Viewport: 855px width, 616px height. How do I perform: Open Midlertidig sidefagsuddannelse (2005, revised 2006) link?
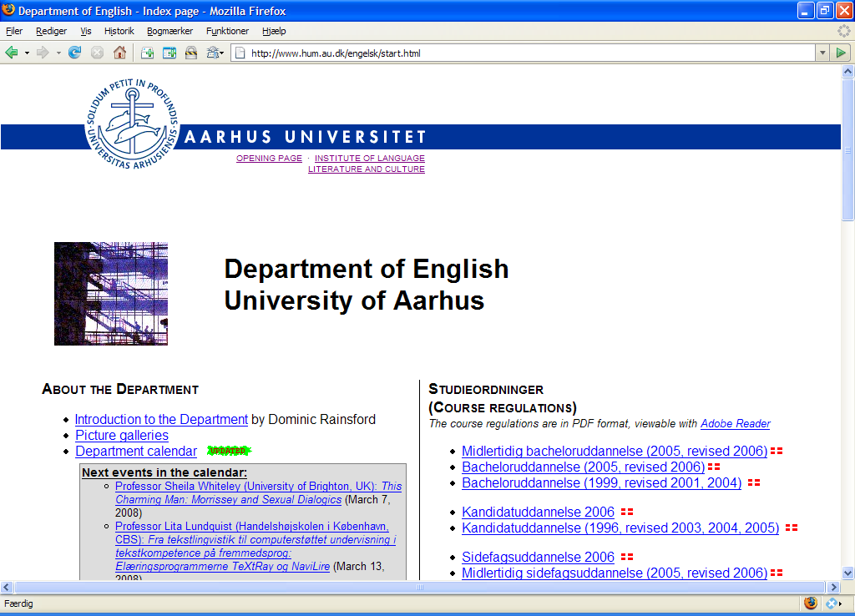[615, 573]
